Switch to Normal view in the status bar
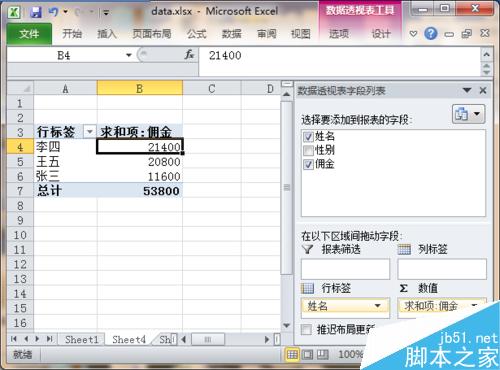500x370 pixels. pos(292,355)
